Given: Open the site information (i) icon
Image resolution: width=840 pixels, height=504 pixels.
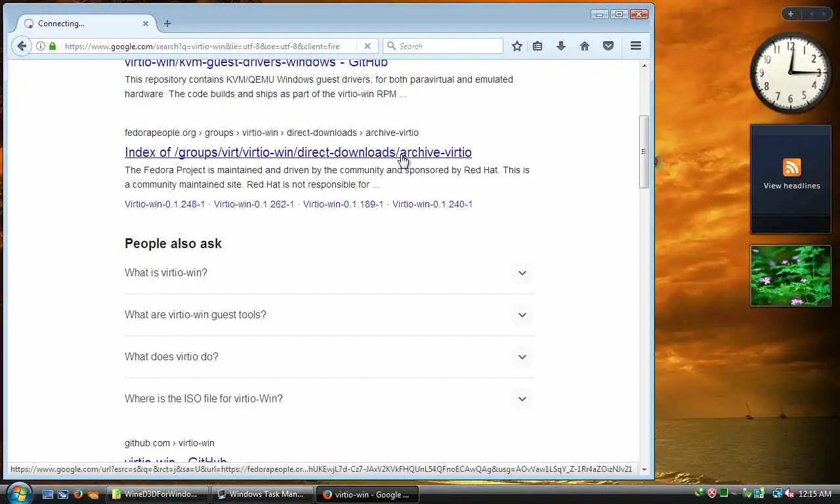Looking at the screenshot, I should click(x=41, y=46).
